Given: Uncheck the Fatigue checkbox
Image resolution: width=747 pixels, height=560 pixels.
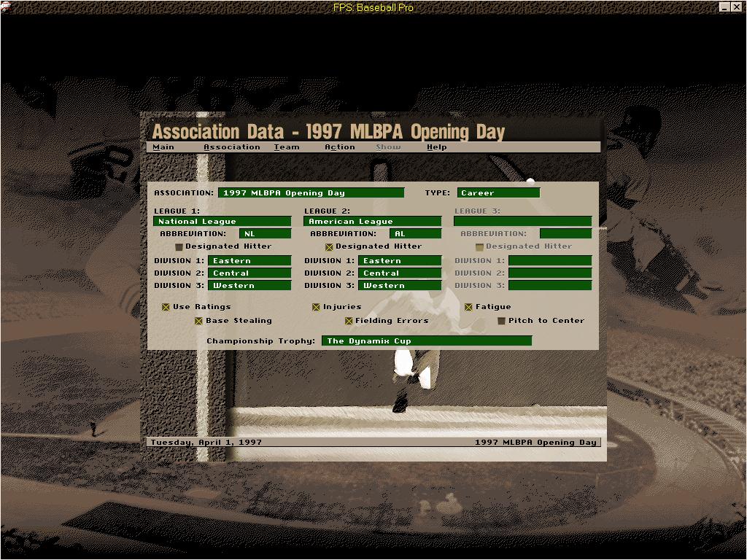Looking at the screenshot, I should [x=469, y=307].
